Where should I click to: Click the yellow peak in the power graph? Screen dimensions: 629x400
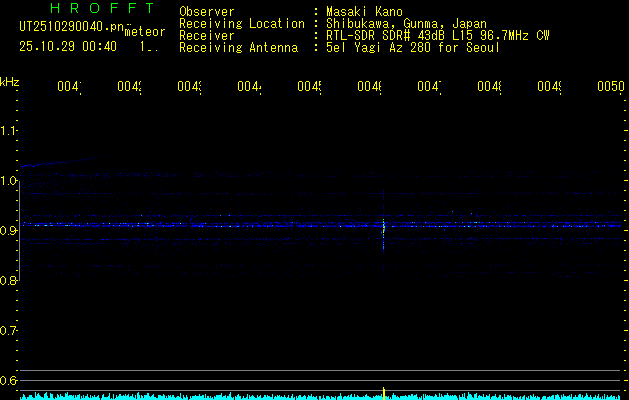[x=384, y=392]
